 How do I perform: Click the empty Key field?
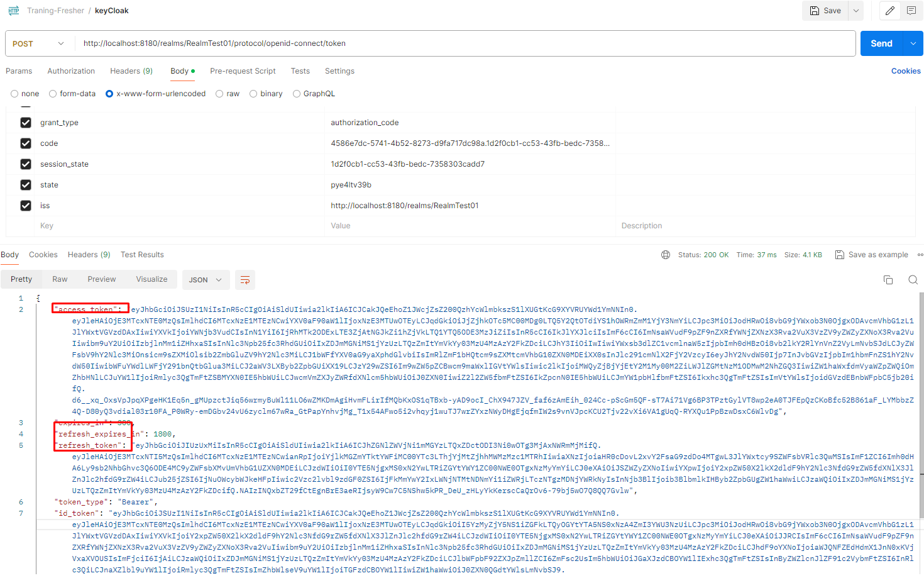(x=179, y=226)
